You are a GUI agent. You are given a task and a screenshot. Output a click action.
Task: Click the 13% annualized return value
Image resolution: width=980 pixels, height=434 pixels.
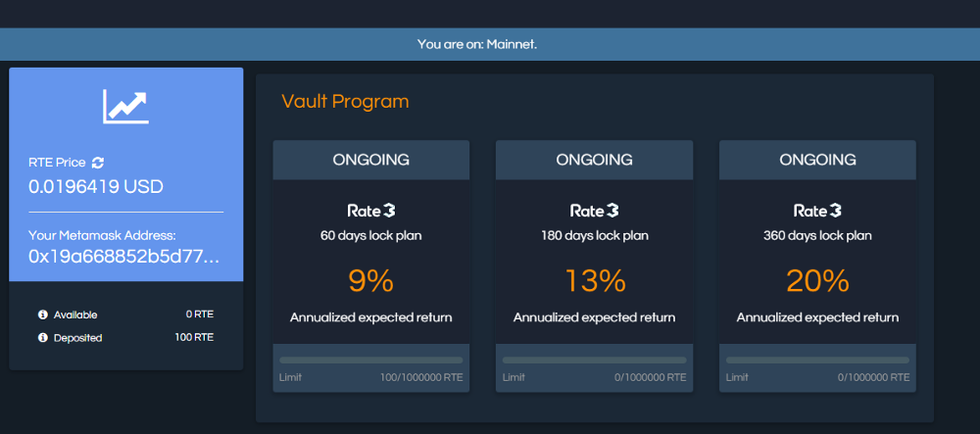click(x=594, y=281)
